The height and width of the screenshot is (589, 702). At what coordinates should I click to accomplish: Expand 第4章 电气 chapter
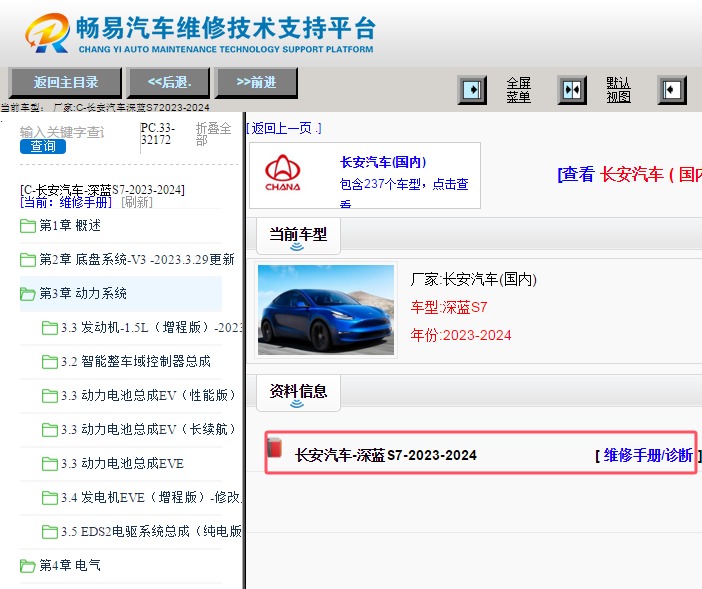[x=70, y=565]
